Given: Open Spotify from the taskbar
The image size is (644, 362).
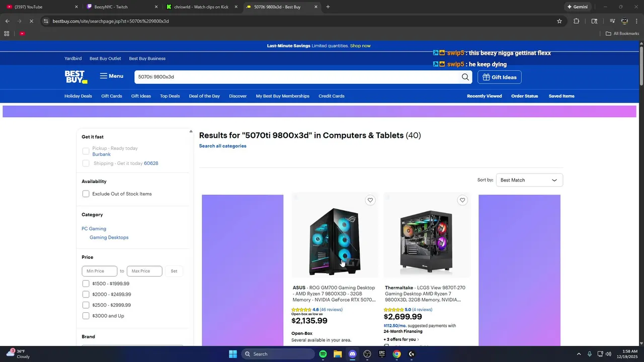Looking at the screenshot, I should click(323, 354).
